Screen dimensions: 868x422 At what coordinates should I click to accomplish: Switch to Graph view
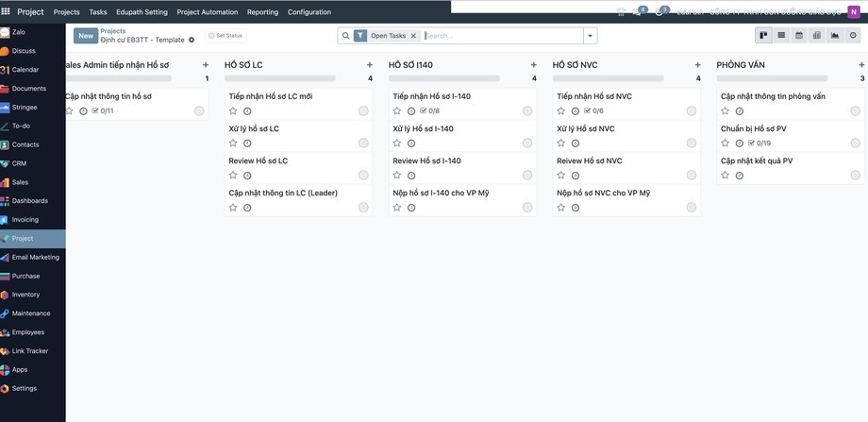(x=835, y=36)
